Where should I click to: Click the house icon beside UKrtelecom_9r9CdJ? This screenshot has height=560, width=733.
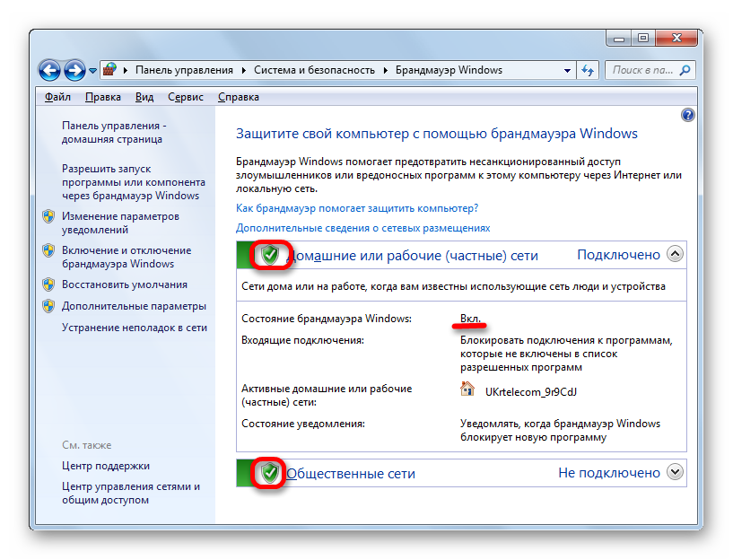click(467, 389)
